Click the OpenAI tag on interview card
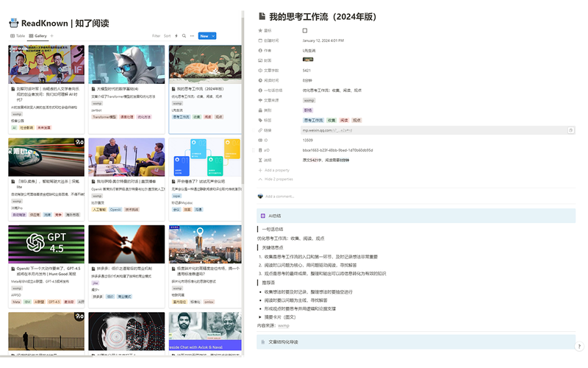The width and height of the screenshot is (588, 368). (x=115, y=210)
